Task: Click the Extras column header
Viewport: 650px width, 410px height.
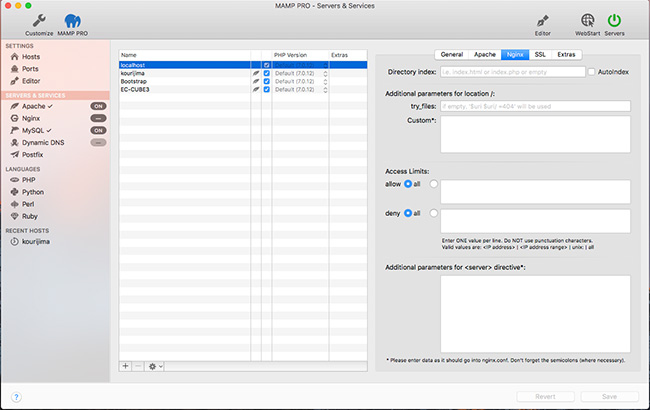Action: tap(348, 55)
